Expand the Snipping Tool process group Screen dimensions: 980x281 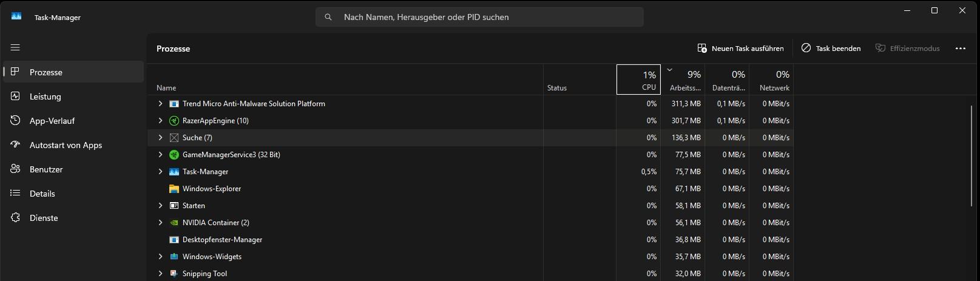tap(160, 274)
